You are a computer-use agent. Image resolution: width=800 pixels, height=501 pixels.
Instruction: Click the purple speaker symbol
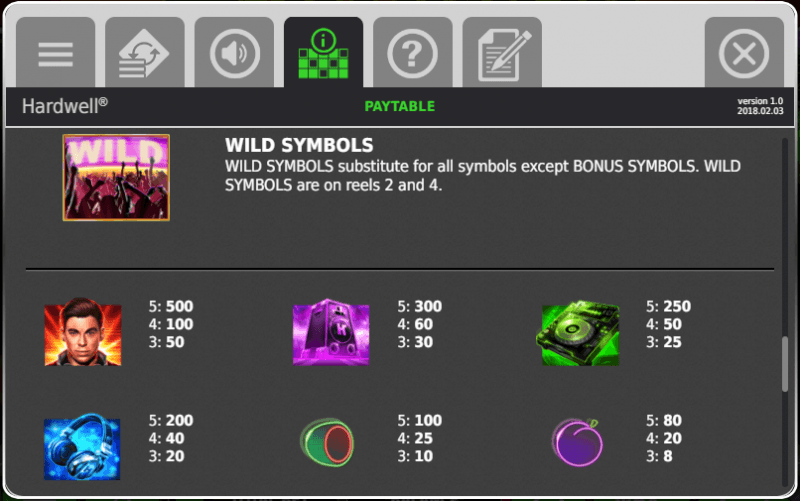[331, 332]
